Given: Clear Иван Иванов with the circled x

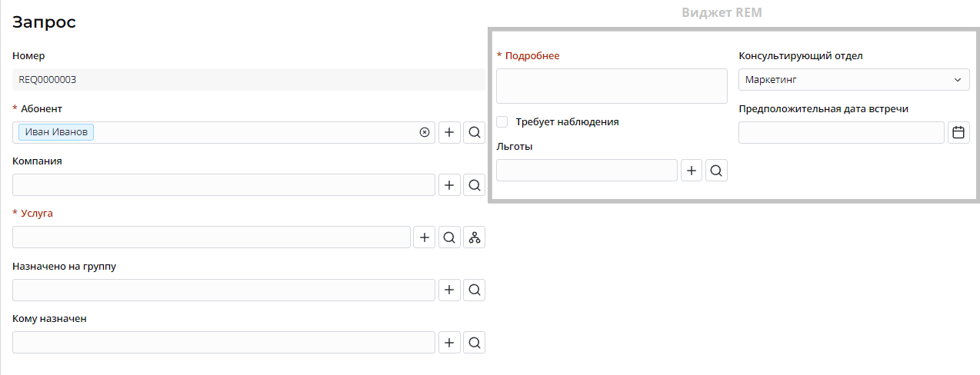Looking at the screenshot, I should click(425, 132).
